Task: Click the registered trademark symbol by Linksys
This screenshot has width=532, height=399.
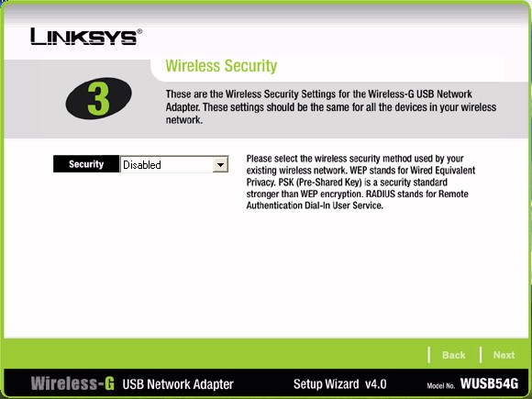Action: [139, 31]
